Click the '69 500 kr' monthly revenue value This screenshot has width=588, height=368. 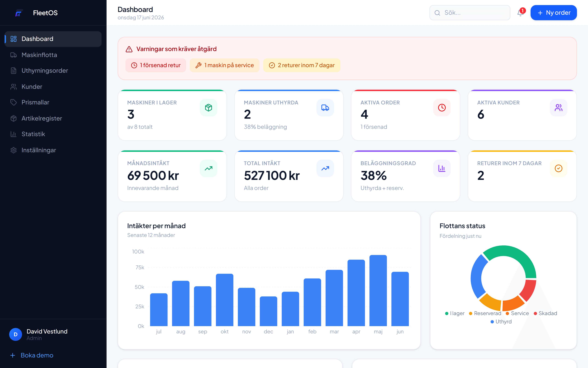(x=153, y=175)
